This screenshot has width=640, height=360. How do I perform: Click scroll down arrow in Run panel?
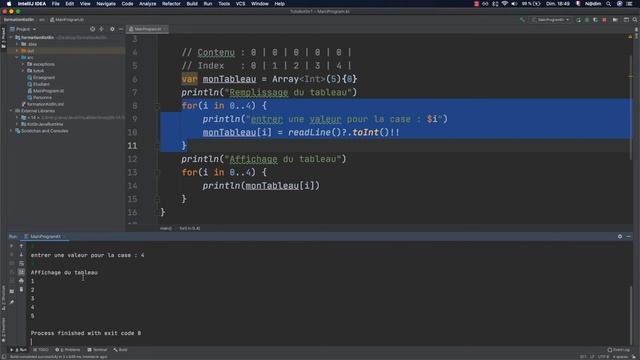[22, 255]
